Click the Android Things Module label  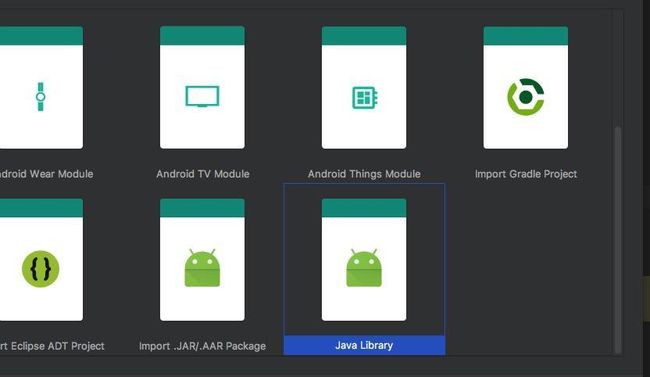click(x=364, y=174)
